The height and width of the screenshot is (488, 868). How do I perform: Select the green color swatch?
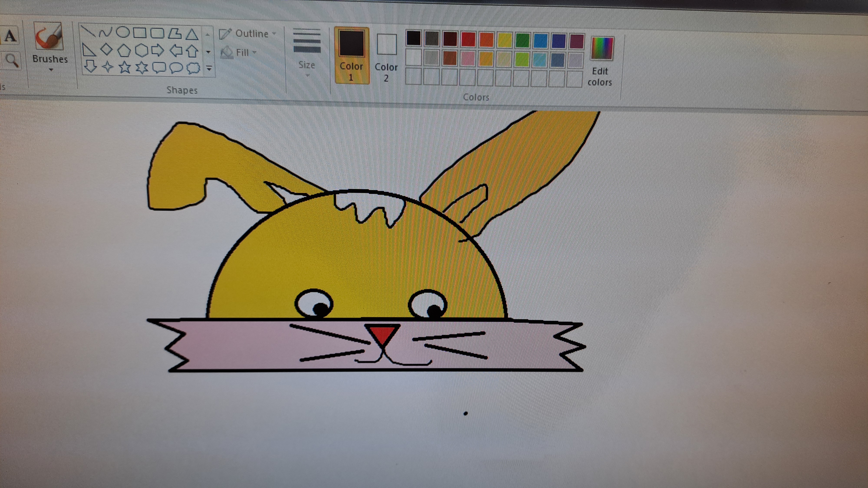522,41
